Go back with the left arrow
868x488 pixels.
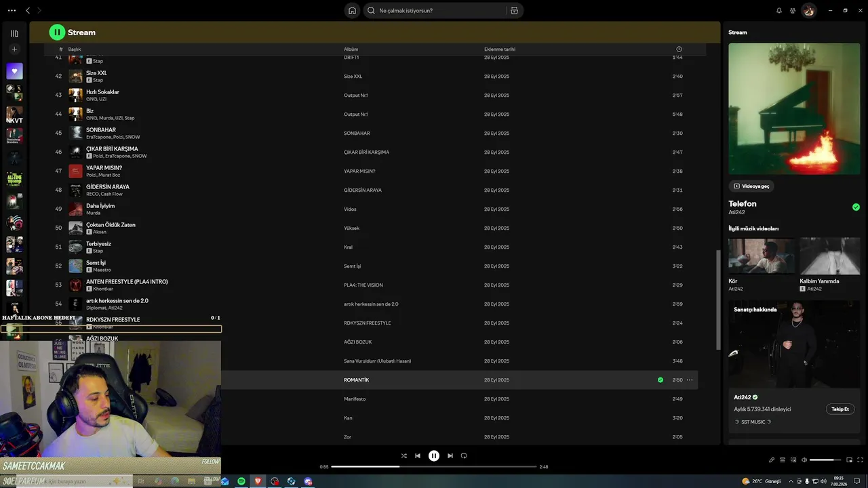pos(28,10)
